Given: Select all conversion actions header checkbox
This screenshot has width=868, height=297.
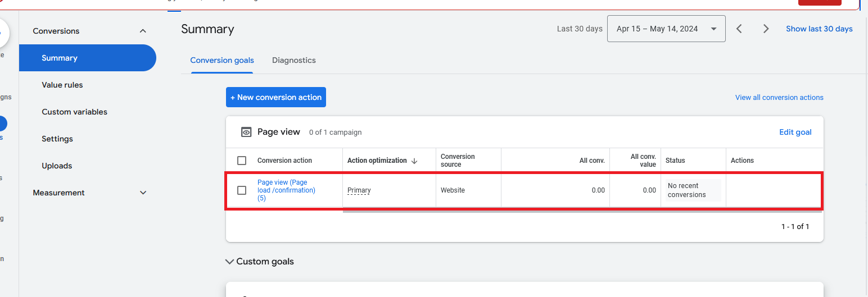Looking at the screenshot, I should [x=242, y=161].
